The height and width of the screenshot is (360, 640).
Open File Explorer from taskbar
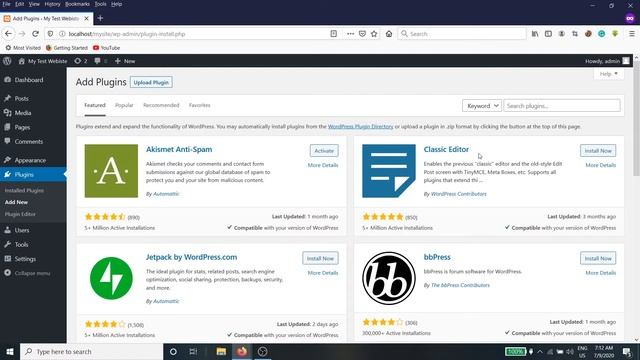(221, 351)
